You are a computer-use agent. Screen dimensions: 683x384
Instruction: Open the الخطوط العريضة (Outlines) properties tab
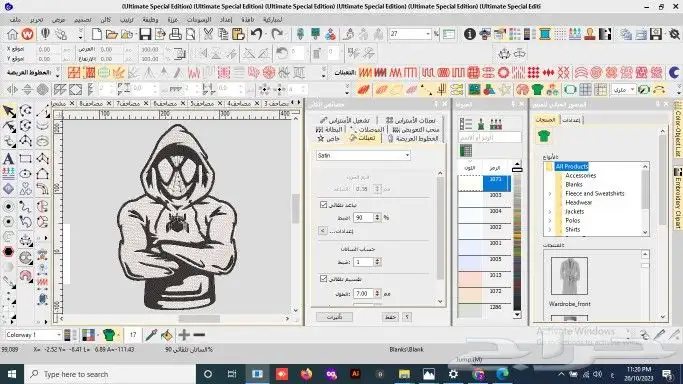pyautogui.click(x=413, y=138)
